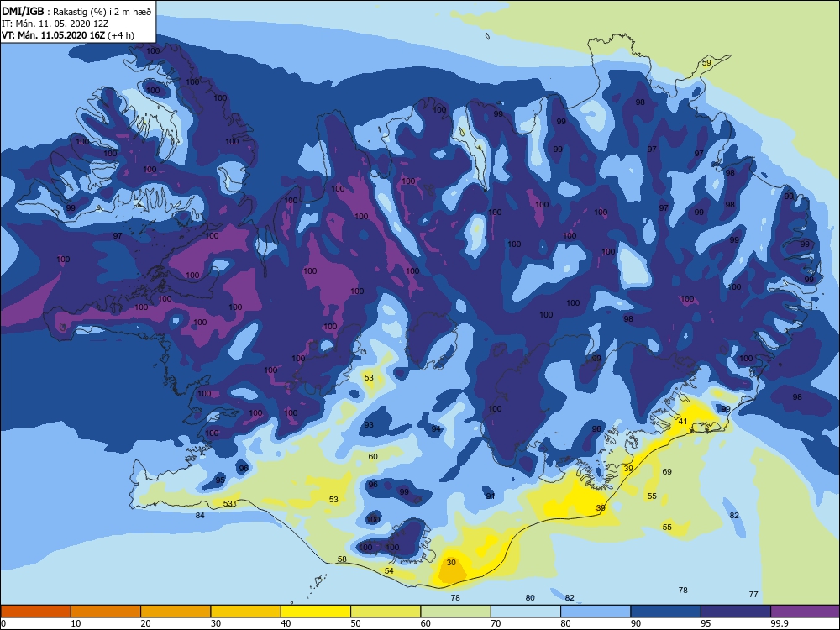Pick the pale yellow 50–60 legend swatch
Image resolution: width=840 pixels, height=630 pixels.
(386, 612)
